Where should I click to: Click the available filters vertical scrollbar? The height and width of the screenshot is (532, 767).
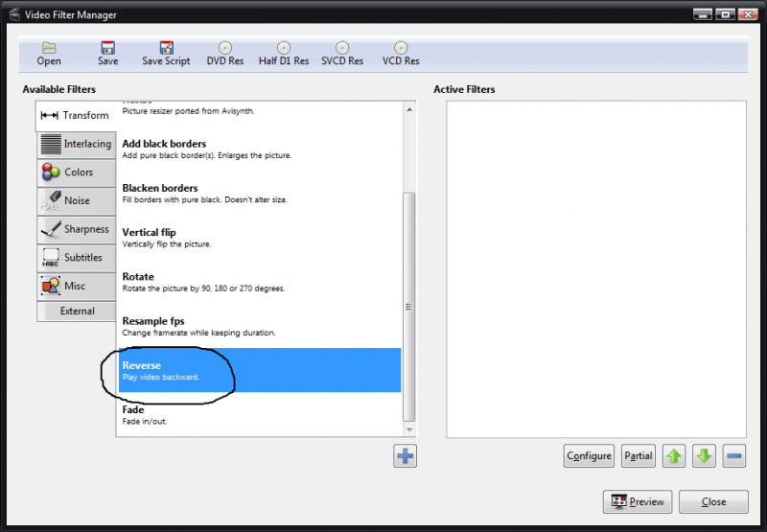tap(409, 307)
